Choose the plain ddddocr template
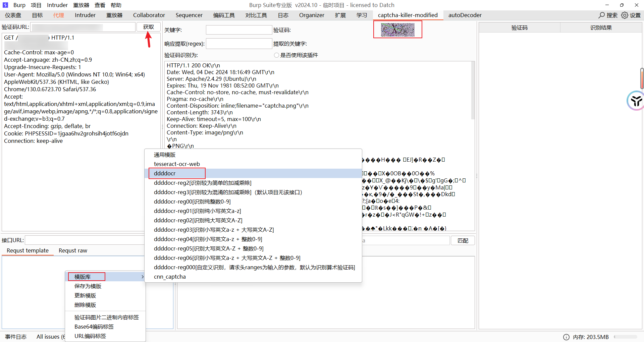This screenshot has width=644, height=342. click(253, 173)
